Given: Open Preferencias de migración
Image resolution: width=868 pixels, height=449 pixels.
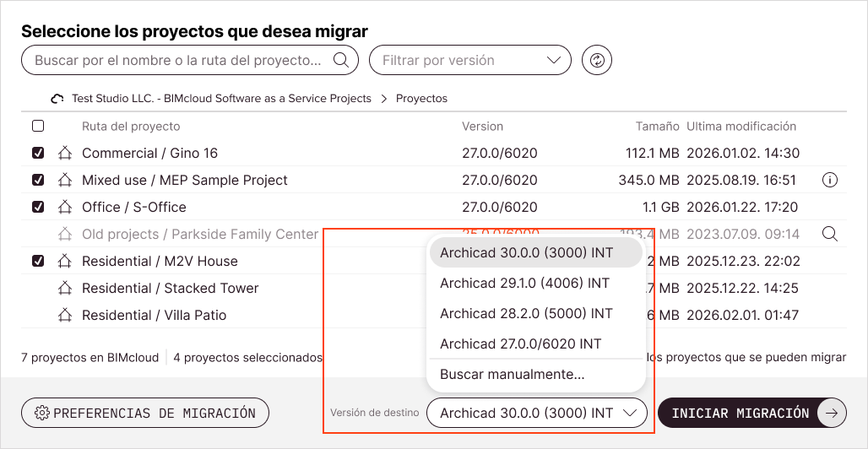Looking at the screenshot, I should pyautogui.click(x=145, y=413).
